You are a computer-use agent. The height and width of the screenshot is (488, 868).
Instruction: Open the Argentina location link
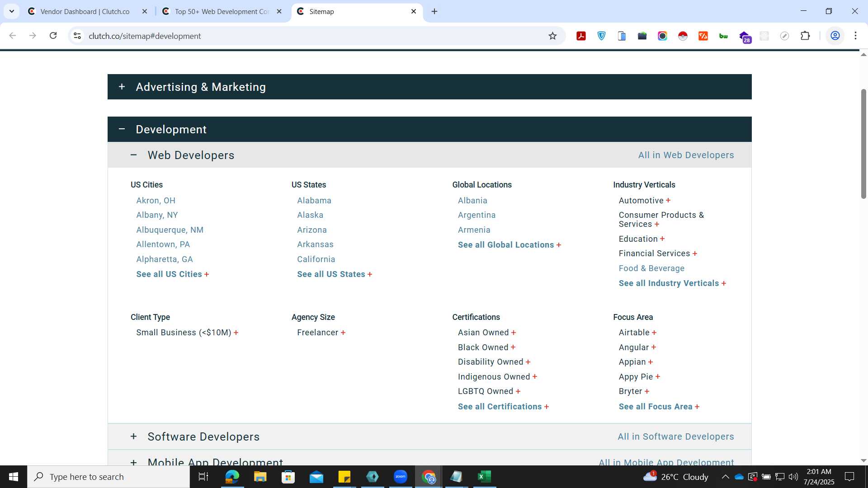(476, 215)
